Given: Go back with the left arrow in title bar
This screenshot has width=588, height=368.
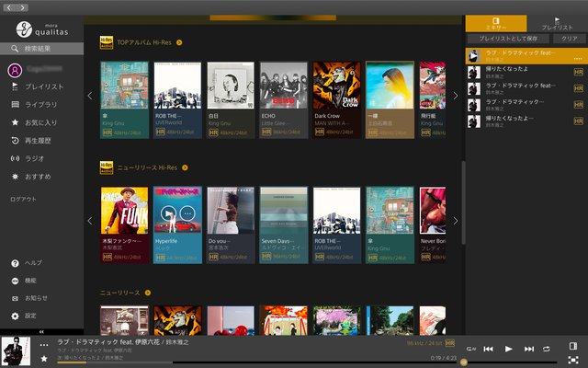Looking at the screenshot, I should (x=9, y=7).
